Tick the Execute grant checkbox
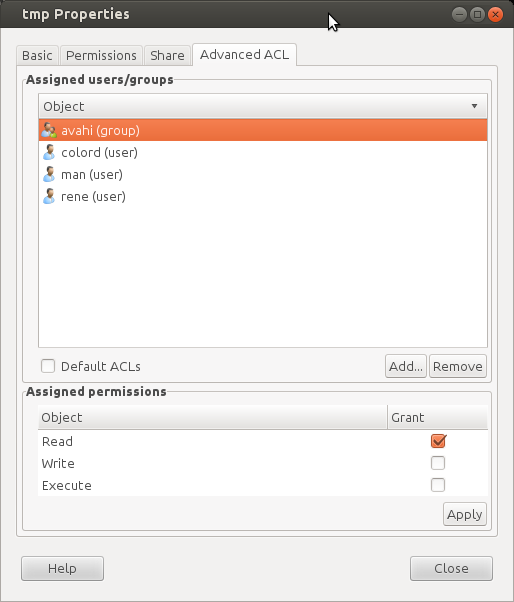Viewport: 514px width, 602px height. pyautogui.click(x=438, y=485)
